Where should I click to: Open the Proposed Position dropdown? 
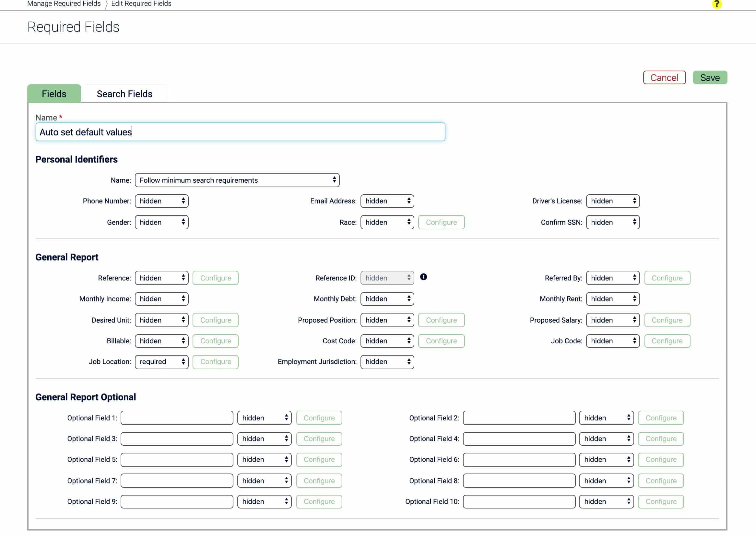[x=387, y=320]
